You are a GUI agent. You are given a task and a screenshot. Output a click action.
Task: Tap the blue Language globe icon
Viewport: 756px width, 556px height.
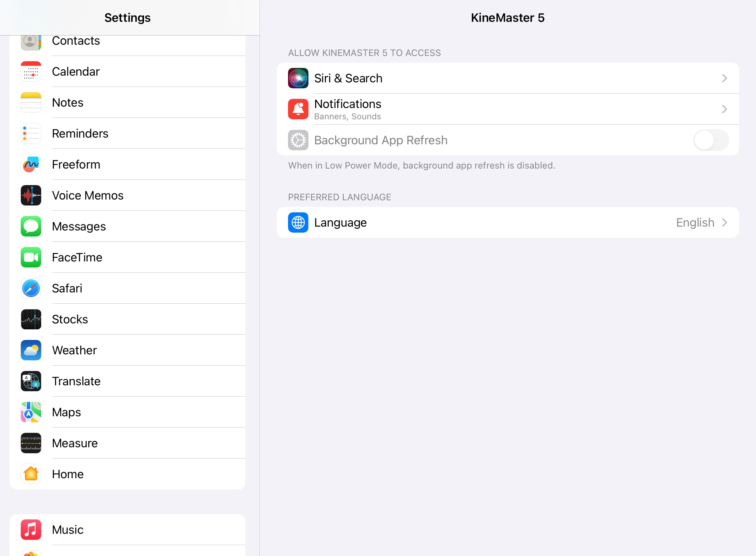[298, 222]
